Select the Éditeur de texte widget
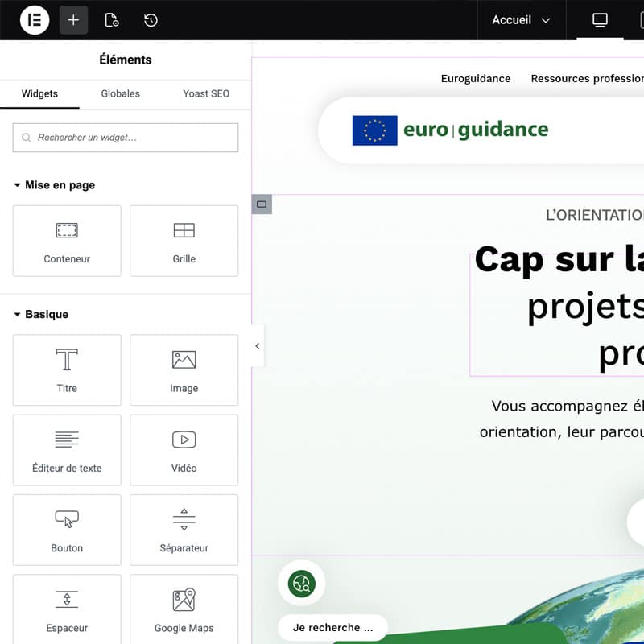The width and height of the screenshot is (644, 644). point(67,450)
